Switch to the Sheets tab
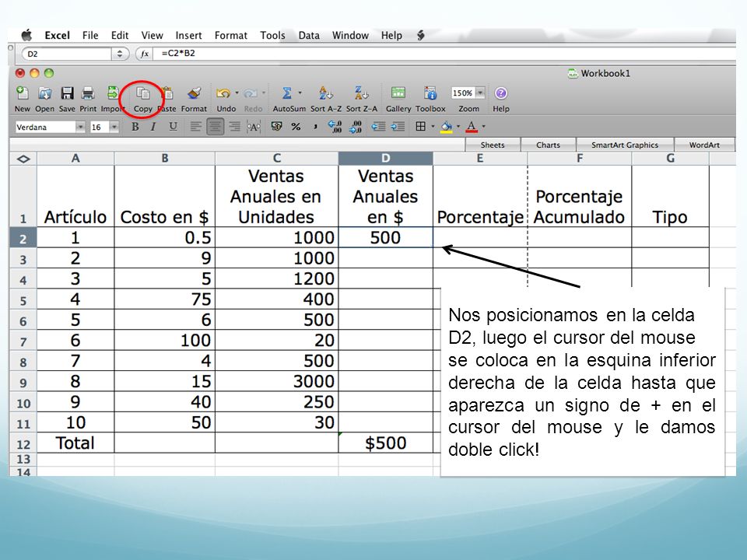Screen dimensions: 747x560 tap(493, 145)
